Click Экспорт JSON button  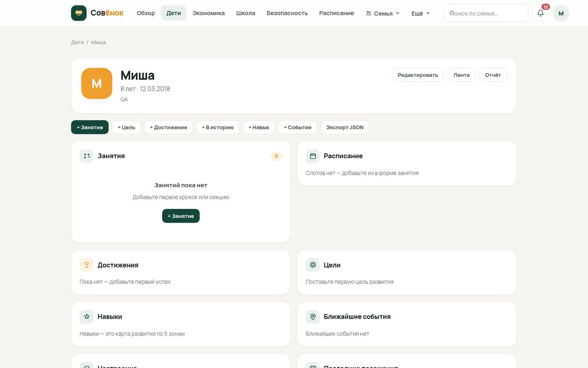click(345, 127)
